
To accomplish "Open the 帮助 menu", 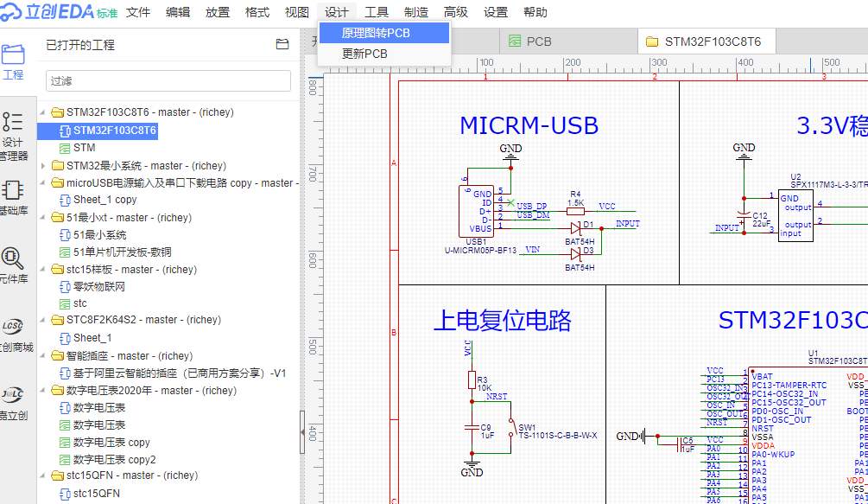I will pos(535,12).
